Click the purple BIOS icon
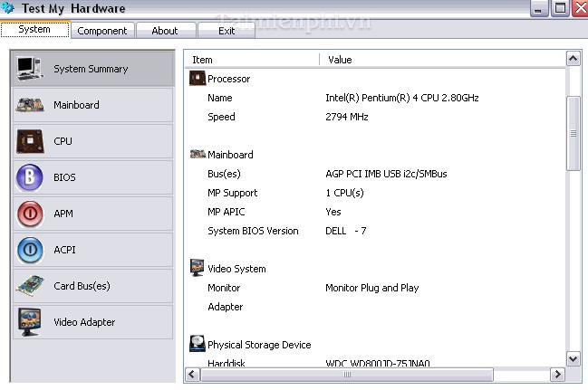588x390 pixels. coord(30,177)
